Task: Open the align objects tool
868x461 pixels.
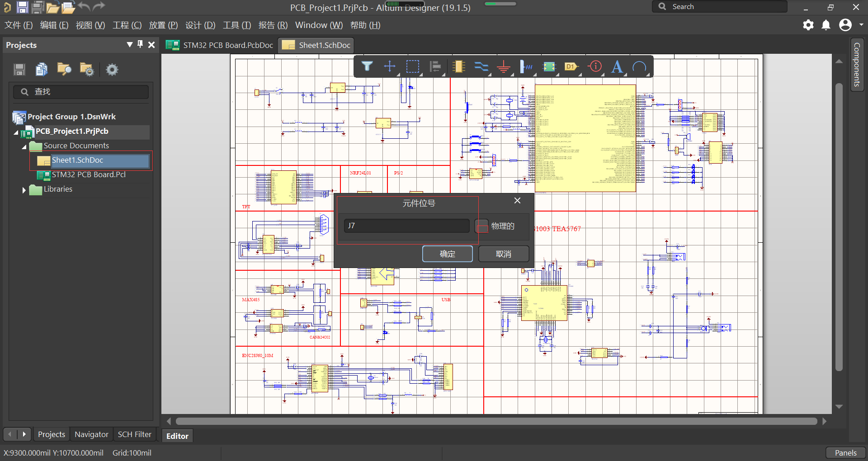Action: pos(435,66)
